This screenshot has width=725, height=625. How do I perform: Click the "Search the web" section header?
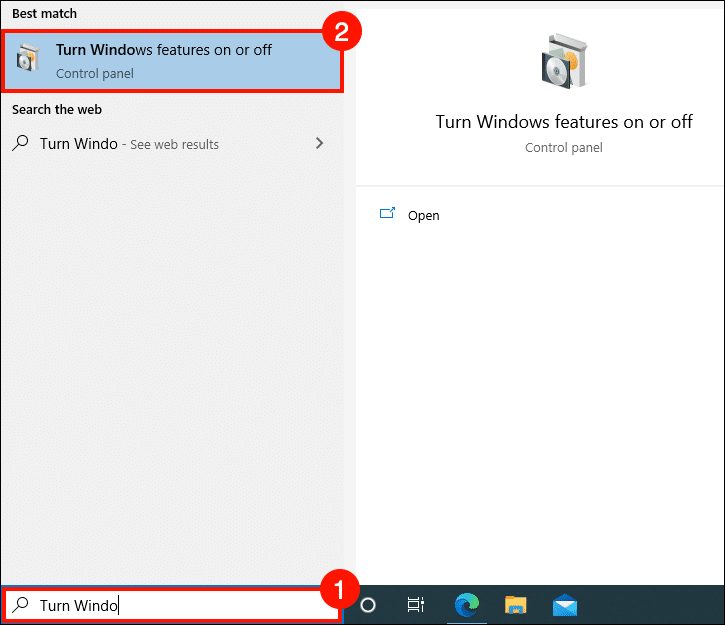57,109
